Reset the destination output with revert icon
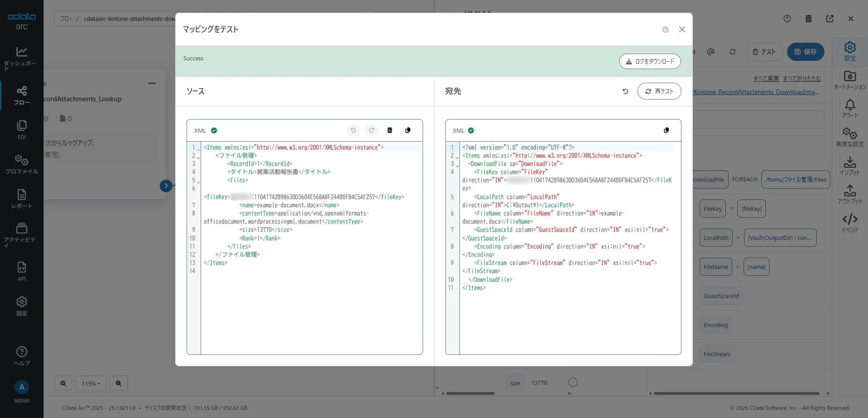 coord(625,91)
